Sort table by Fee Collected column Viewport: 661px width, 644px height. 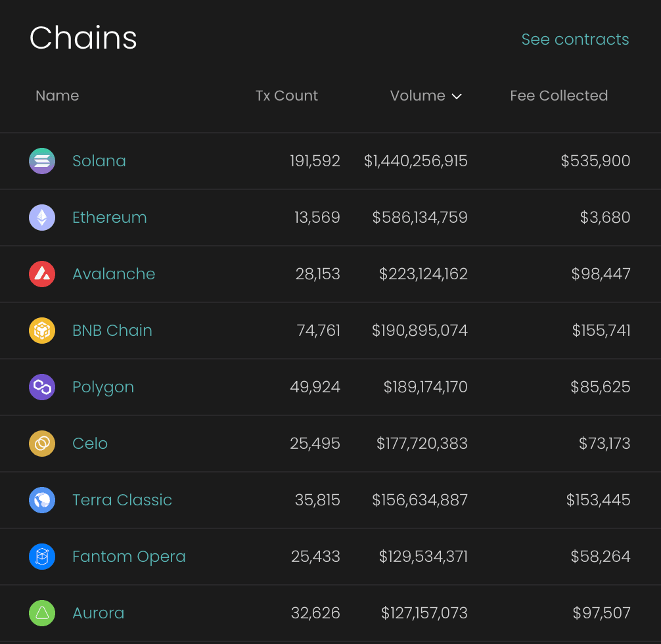coord(558,95)
